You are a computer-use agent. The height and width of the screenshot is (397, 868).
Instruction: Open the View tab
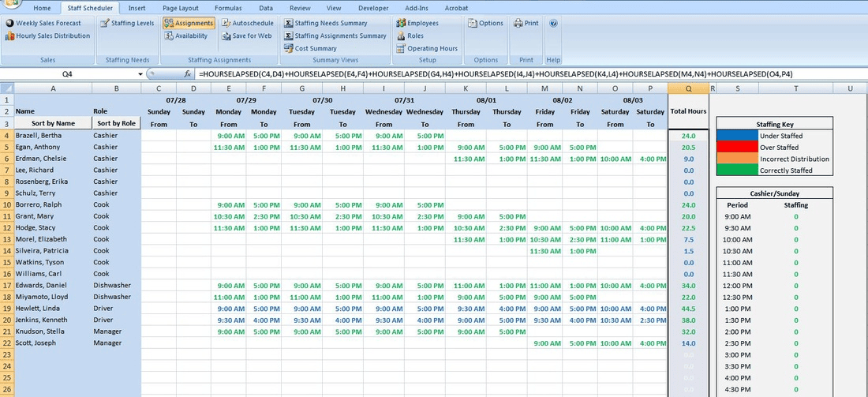334,9
